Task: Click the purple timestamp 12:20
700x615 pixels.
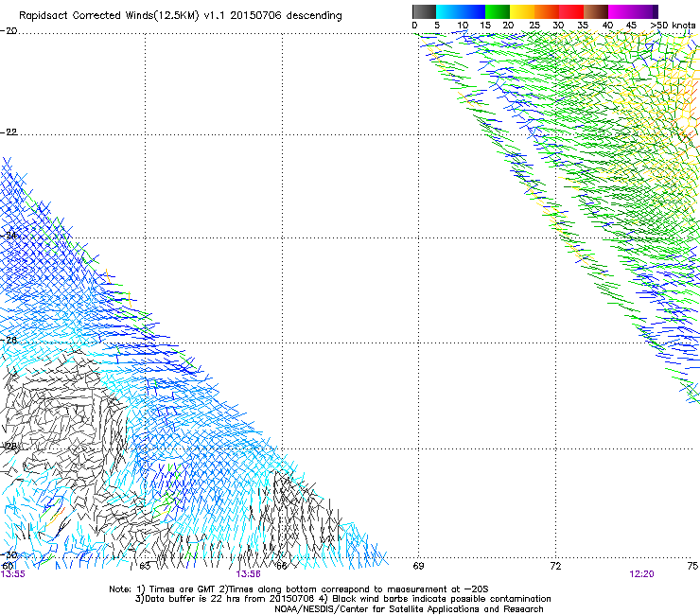Action: [641, 574]
